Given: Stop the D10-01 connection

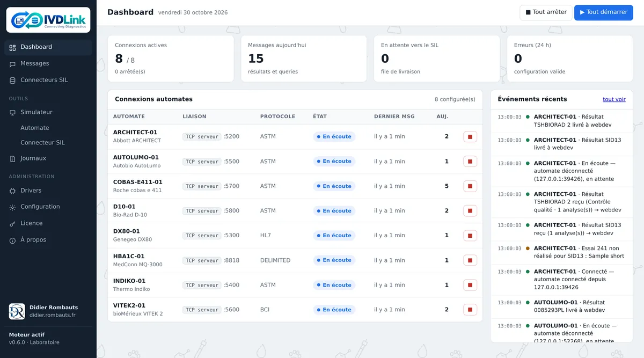Looking at the screenshot, I should tap(470, 211).
